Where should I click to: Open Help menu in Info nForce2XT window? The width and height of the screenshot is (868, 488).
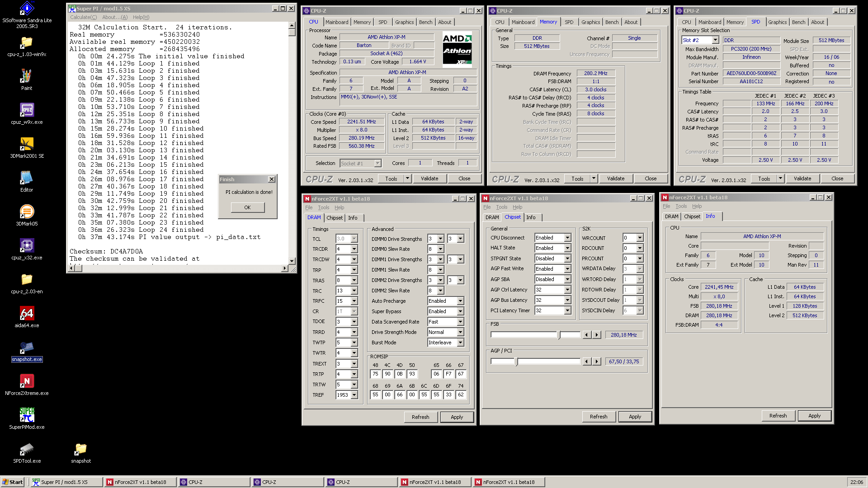(x=697, y=206)
